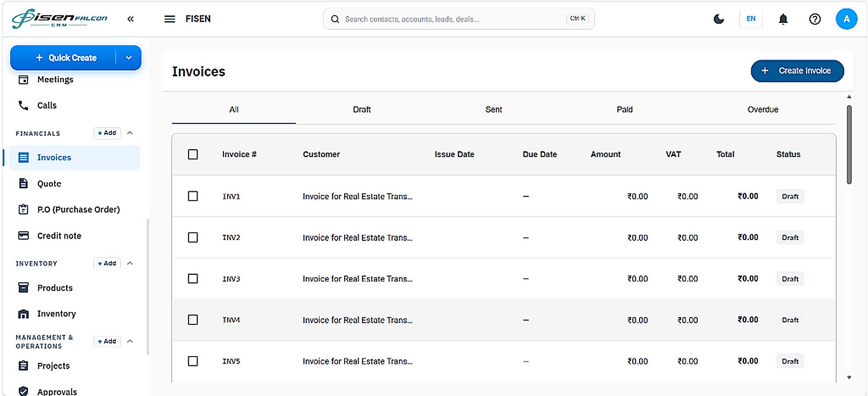Check the INV1 row checkbox

point(193,196)
